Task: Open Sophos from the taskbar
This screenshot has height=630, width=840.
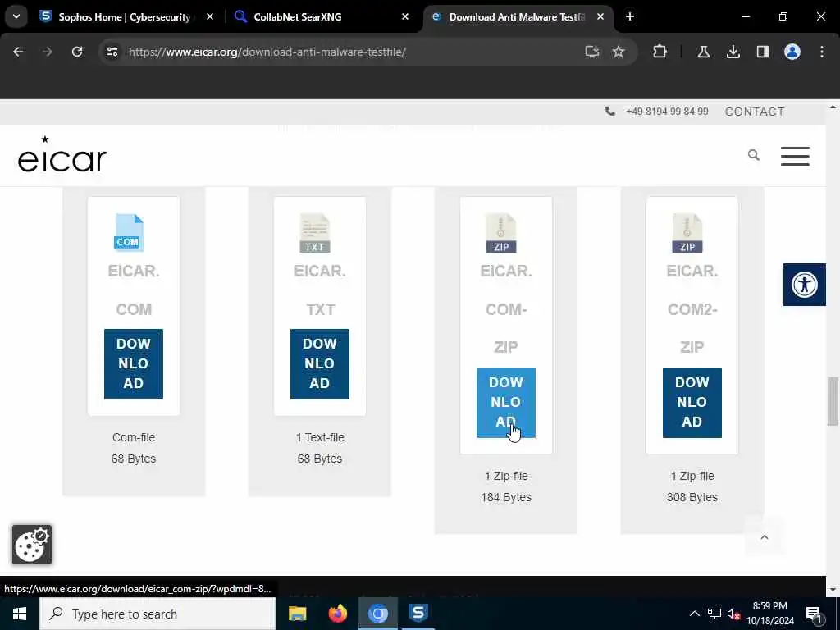Action: coord(418,614)
